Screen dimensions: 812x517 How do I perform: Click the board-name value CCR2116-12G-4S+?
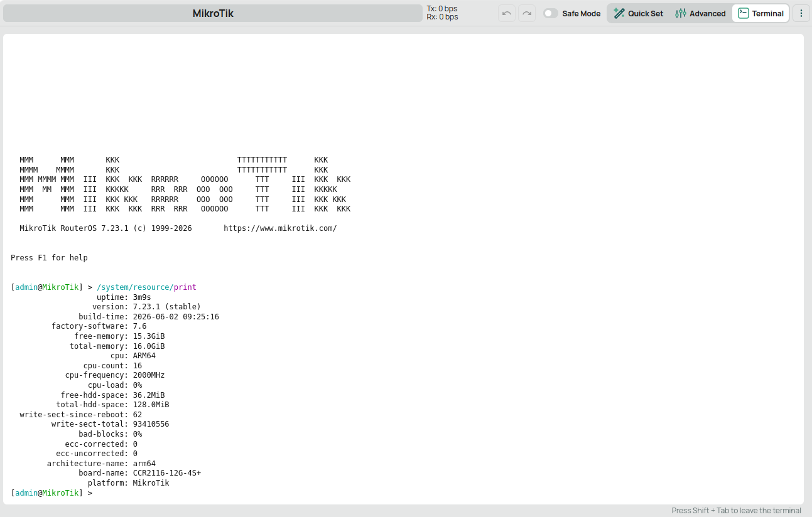pos(167,473)
